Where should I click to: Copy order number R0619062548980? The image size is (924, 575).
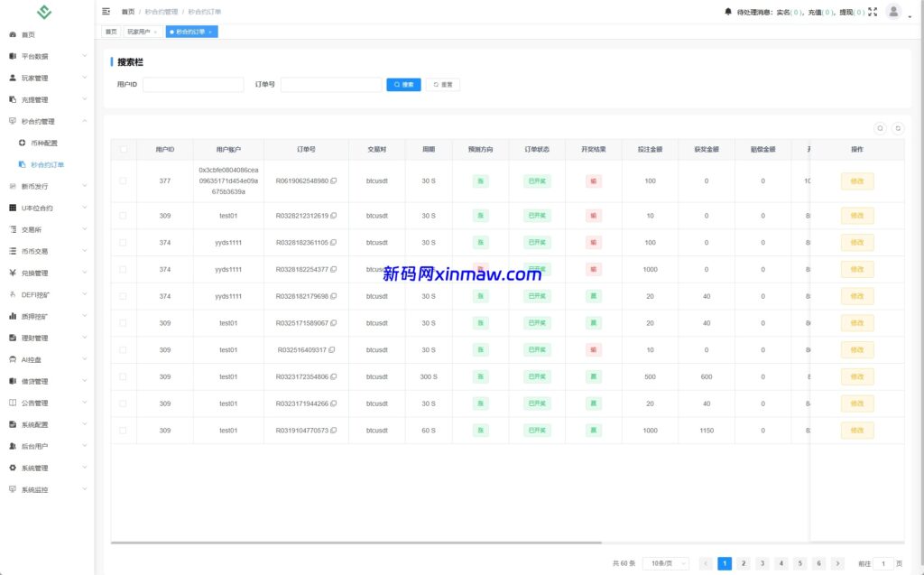click(334, 181)
